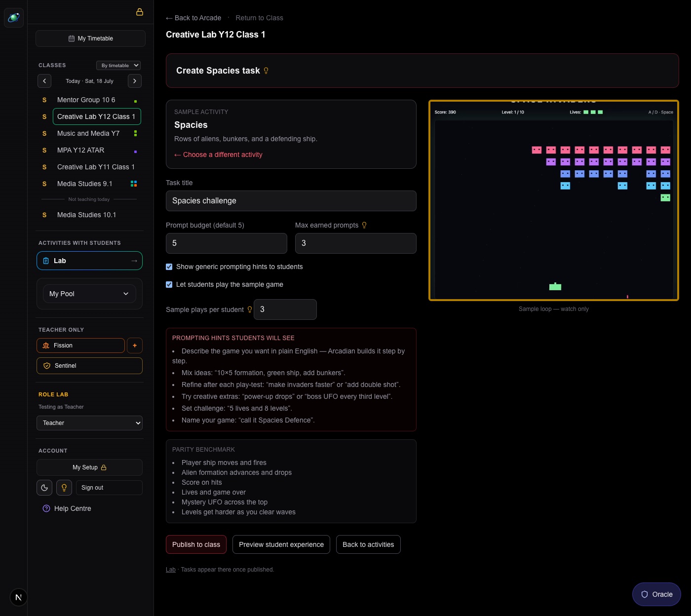
Task: Open Fission teacher tool
Action: (80, 346)
